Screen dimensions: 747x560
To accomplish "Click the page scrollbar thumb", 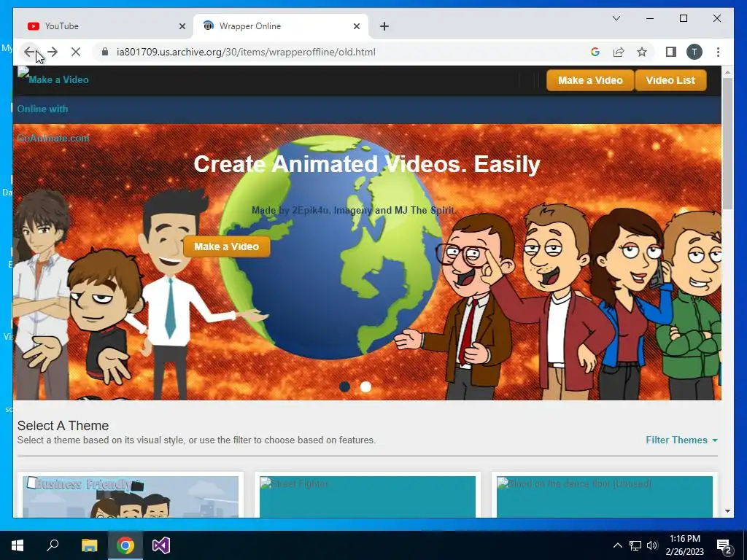I will [727, 143].
